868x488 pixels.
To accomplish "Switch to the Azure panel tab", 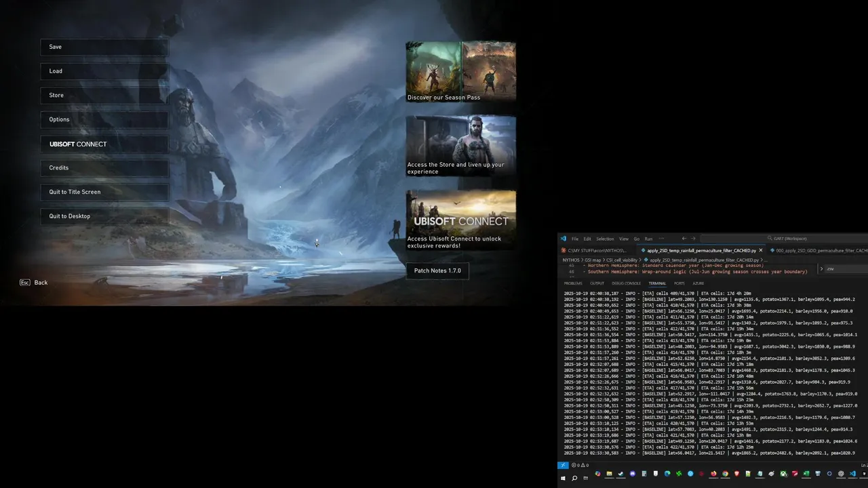I will coord(698,283).
